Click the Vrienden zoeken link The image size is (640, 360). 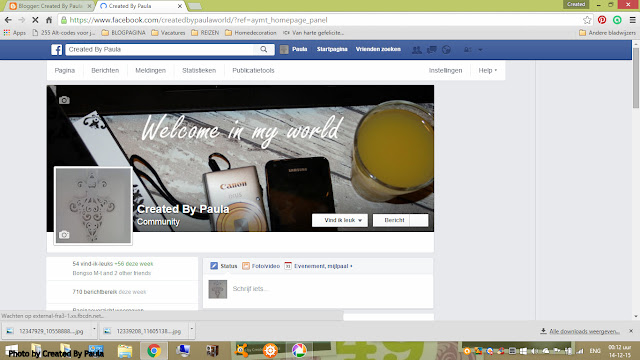378,49
